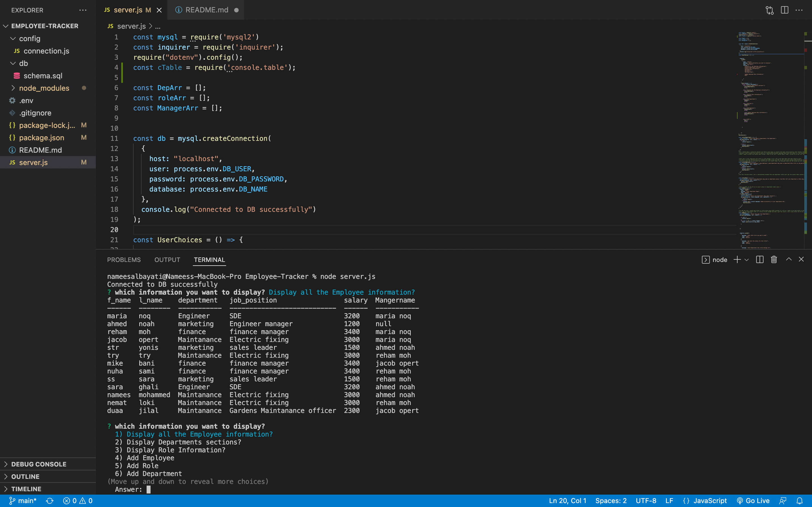Open a split terminal pane
Viewport: 812px width, 507px height.
759,259
